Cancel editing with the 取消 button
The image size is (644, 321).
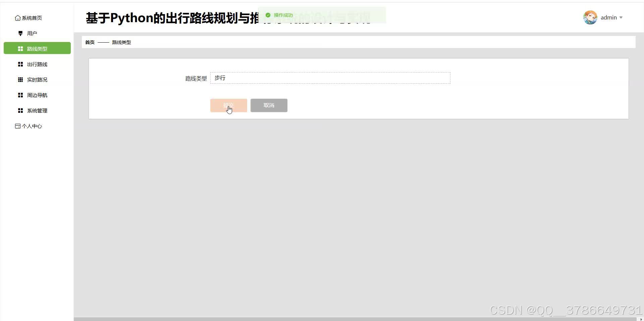click(x=269, y=105)
